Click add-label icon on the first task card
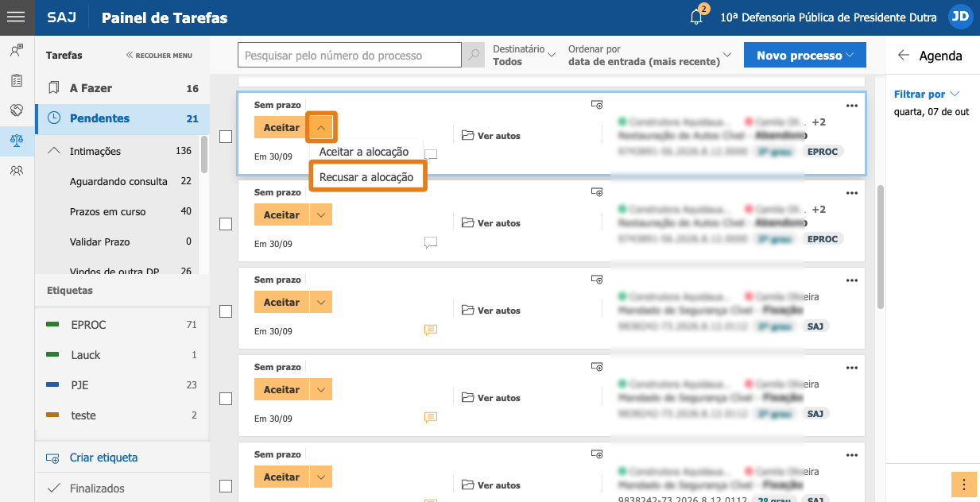 point(597,104)
